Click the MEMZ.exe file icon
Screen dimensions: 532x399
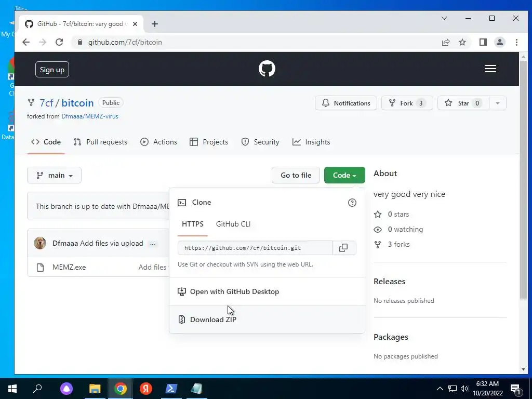click(40, 268)
